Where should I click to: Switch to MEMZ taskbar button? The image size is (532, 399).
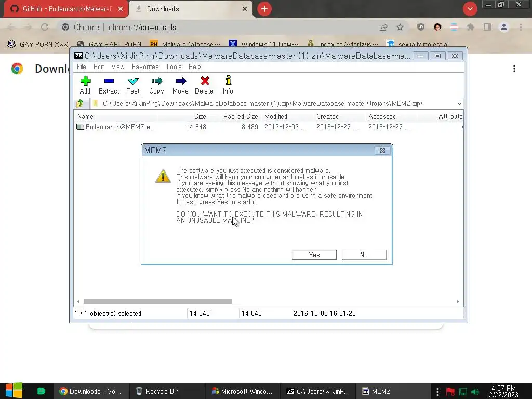393,391
